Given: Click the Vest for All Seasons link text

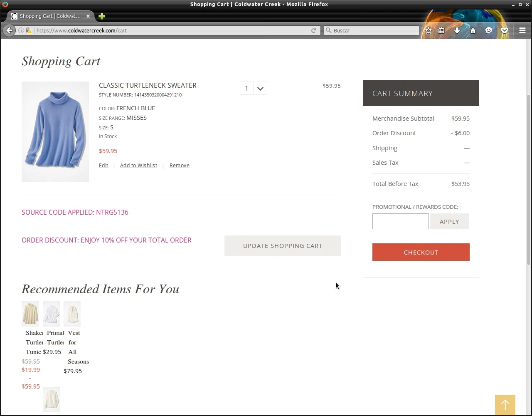Looking at the screenshot, I should click(78, 347).
